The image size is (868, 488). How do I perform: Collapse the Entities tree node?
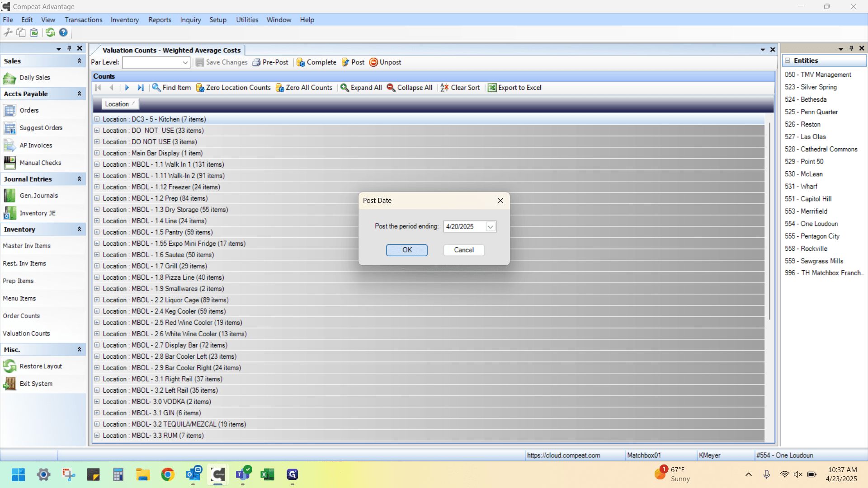pyautogui.click(x=788, y=61)
